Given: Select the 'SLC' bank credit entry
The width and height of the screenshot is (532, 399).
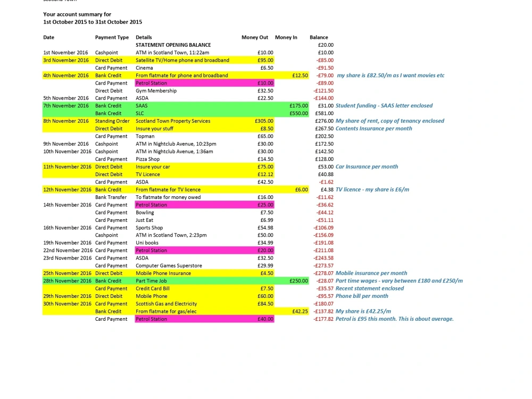Looking at the screenshot, I should click(x=139, y=113).
